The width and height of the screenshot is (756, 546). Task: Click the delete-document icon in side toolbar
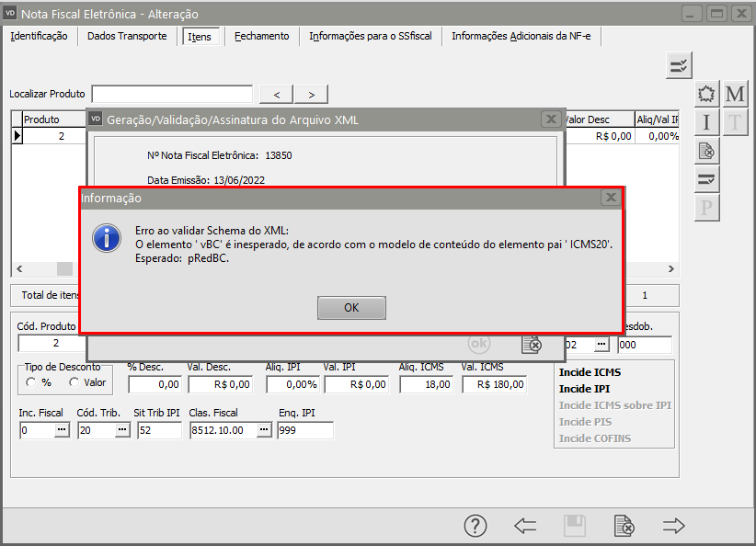click(706, 151)
